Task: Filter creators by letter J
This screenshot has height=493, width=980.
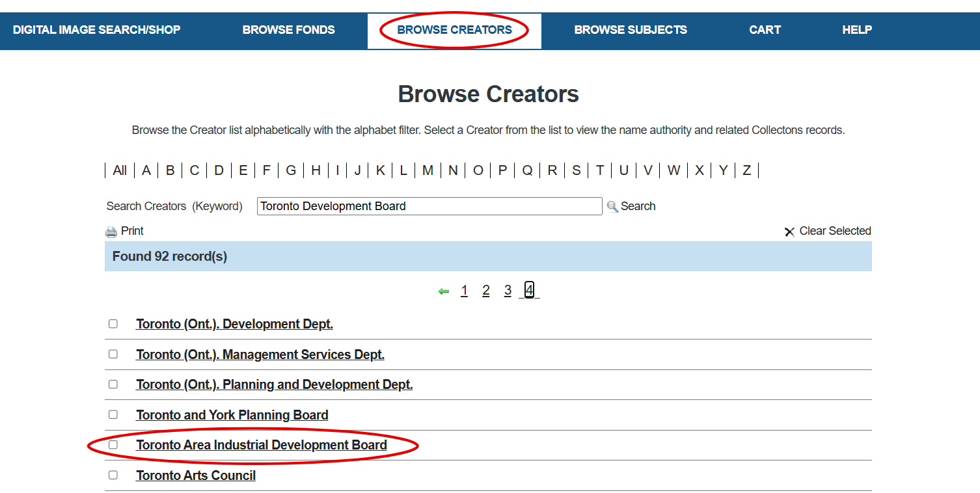Action: pyautogui.click(x=357, y=170)
